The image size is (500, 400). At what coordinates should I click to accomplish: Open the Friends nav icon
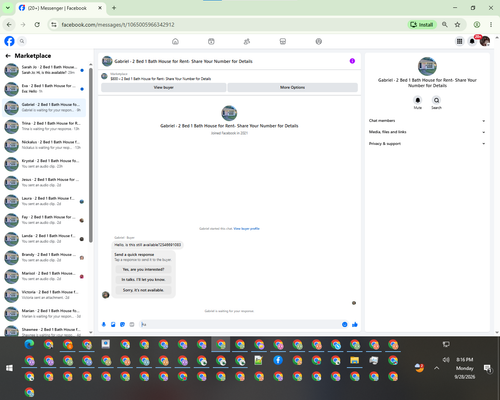(x=247, y=41)
